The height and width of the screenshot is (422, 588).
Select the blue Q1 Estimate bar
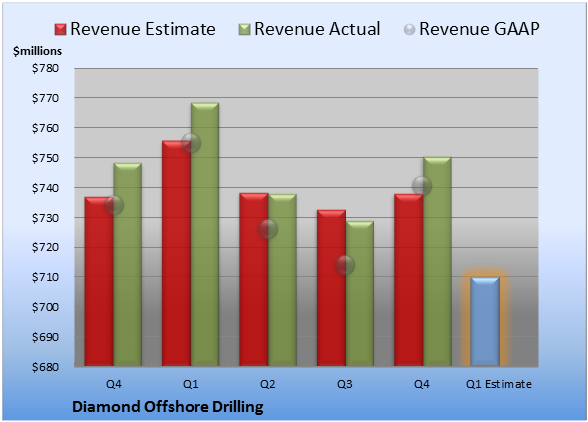tap(485, 321)
